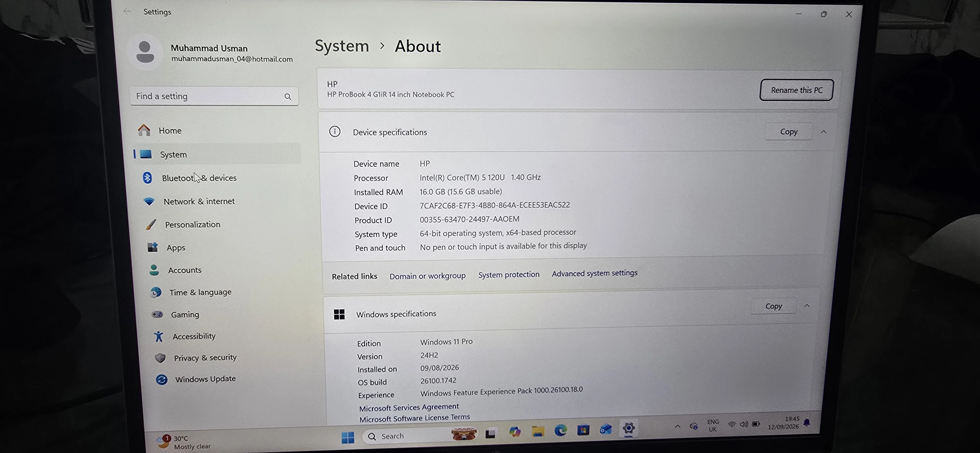This screenshot has height=453, width=980.
Task: Click Rename this PC button
Action: point(797,90)
